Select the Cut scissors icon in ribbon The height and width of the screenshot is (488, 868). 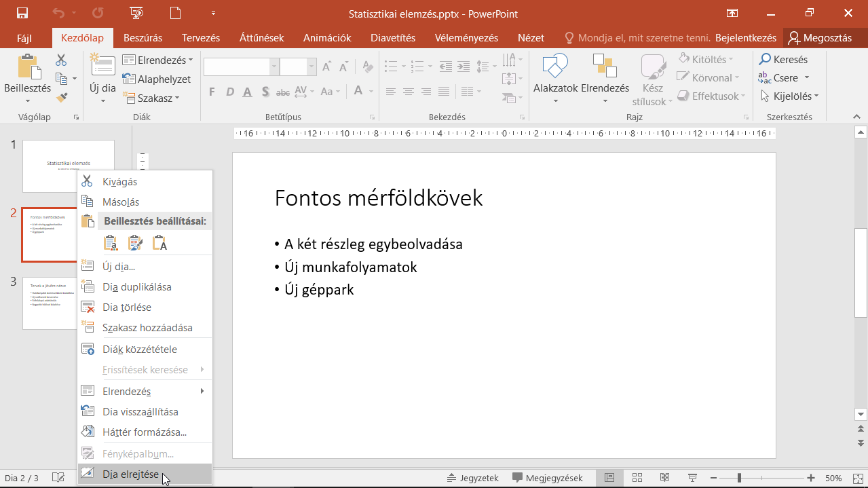click(62, 60)
